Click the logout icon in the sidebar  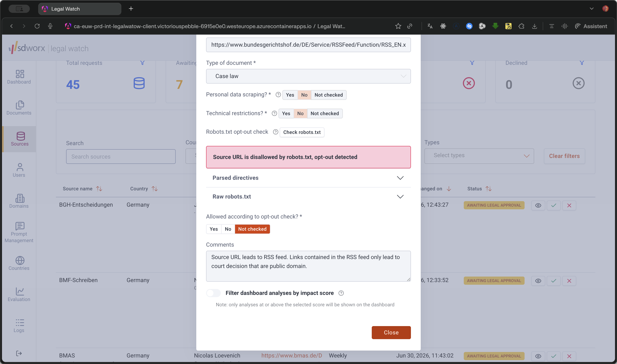(19, 353)
